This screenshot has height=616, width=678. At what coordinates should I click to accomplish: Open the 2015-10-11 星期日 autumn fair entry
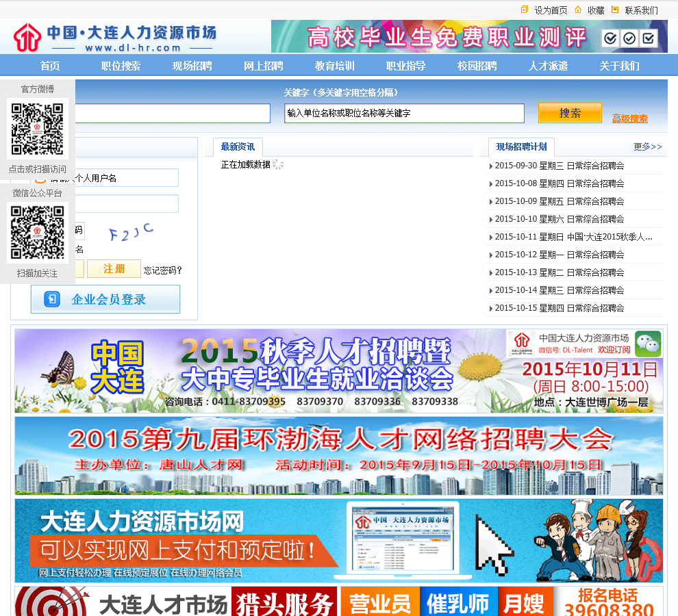point(574,237)
